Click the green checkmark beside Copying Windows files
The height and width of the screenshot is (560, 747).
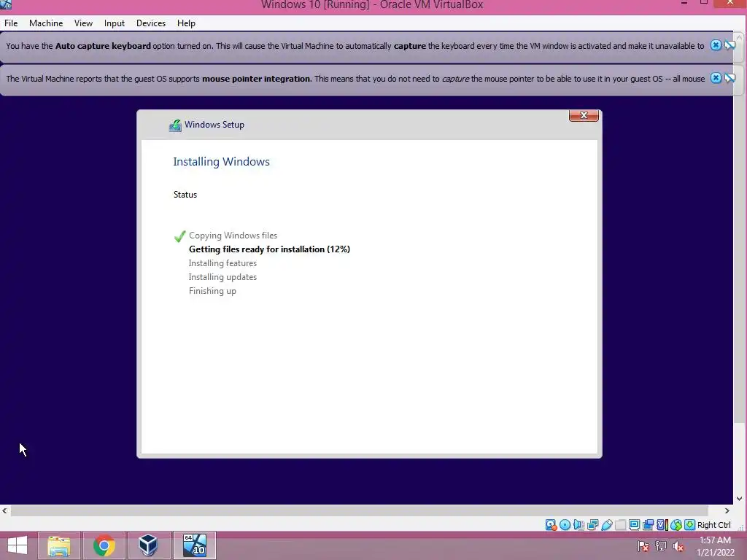[x=179, y=236]
